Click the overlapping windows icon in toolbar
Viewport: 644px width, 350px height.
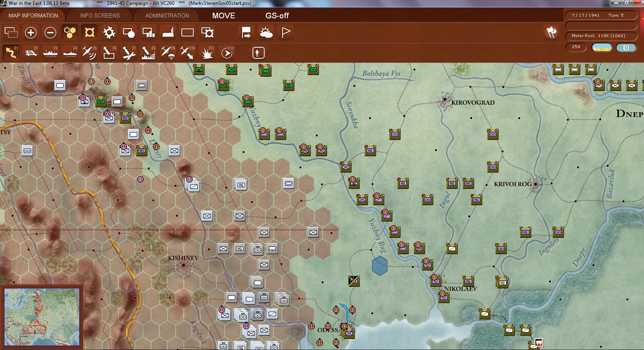(x=11, y=32)
